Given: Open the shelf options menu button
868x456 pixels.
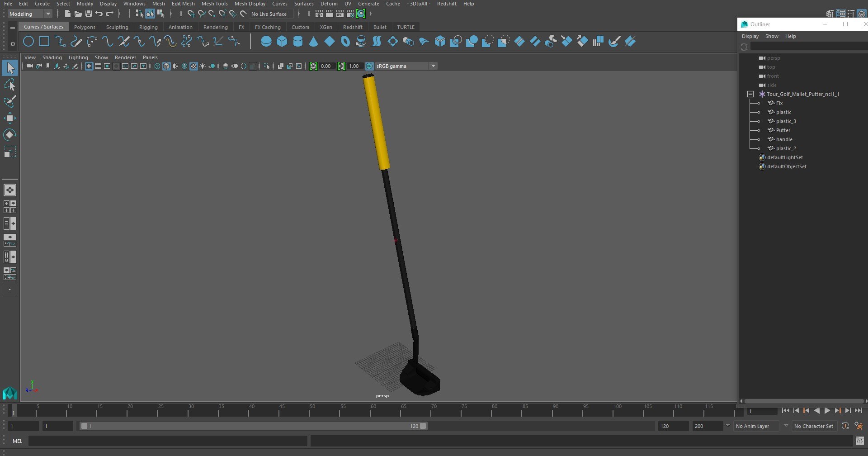Looking at the screenshot, I should coord(13,43).
